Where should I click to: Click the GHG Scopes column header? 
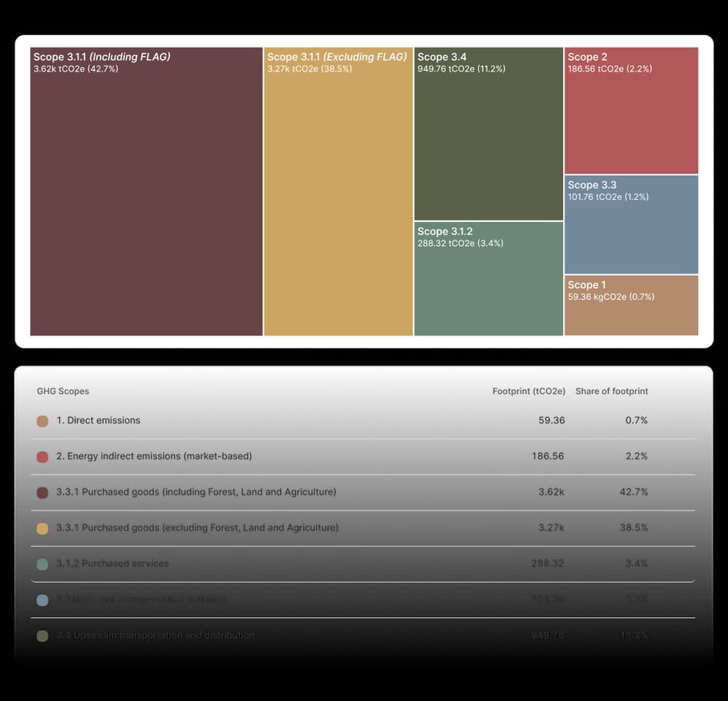pos(63,391)
